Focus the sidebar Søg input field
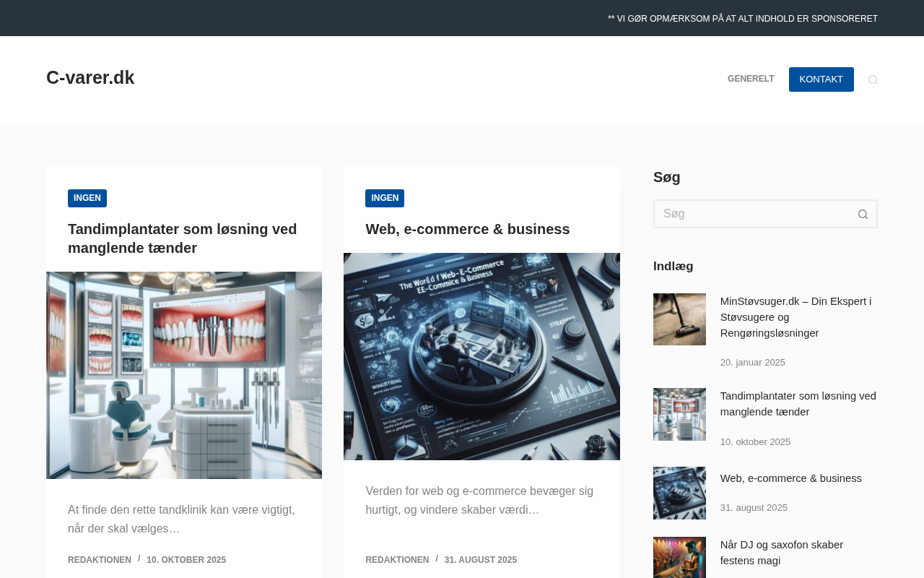 coord(751,214)
